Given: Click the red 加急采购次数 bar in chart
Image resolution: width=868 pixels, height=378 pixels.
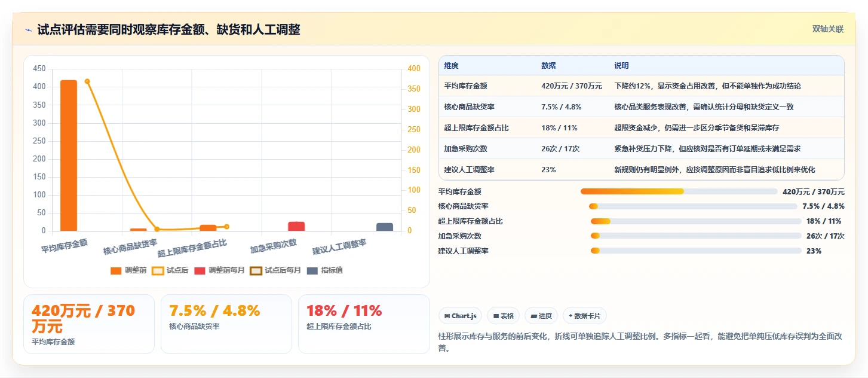Looking at the screenshot, I should click(x=296, y=226).
